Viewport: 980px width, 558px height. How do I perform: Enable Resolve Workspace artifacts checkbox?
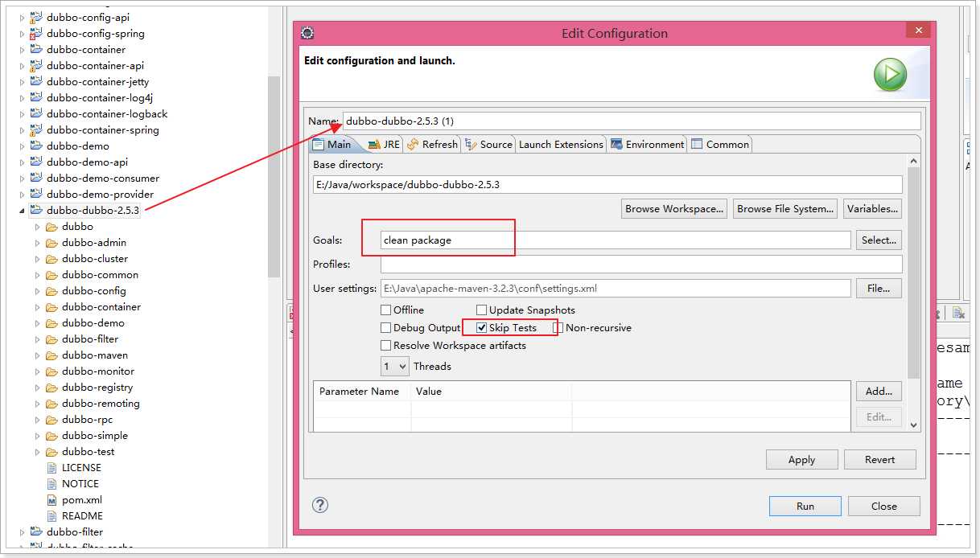click(x=386, y=345)
